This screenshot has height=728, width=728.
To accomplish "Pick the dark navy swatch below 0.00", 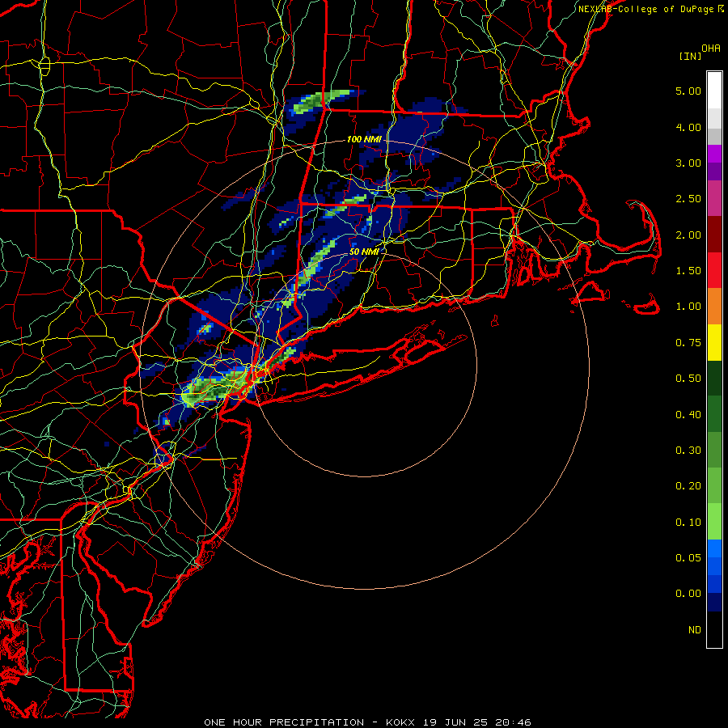I will click(x=714, y=603).
